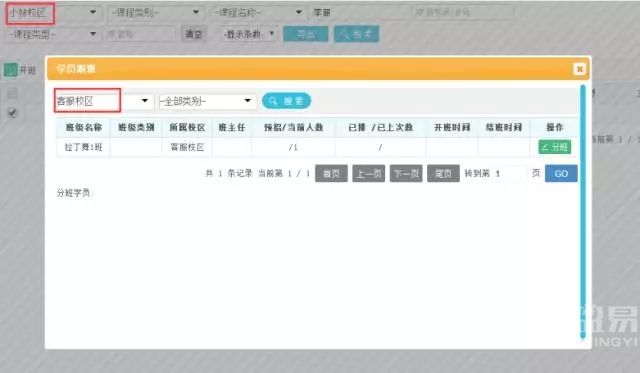Select the 拉丁舞1班 class name cell
Image resolution: width=640 pixels, height=373 pixels.
[x=83, y=147]
